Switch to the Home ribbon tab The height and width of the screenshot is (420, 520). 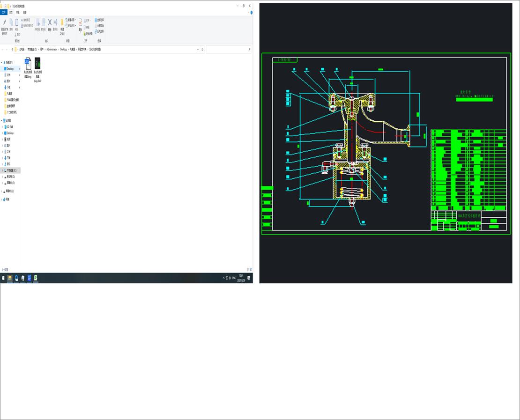pos(11,12)
